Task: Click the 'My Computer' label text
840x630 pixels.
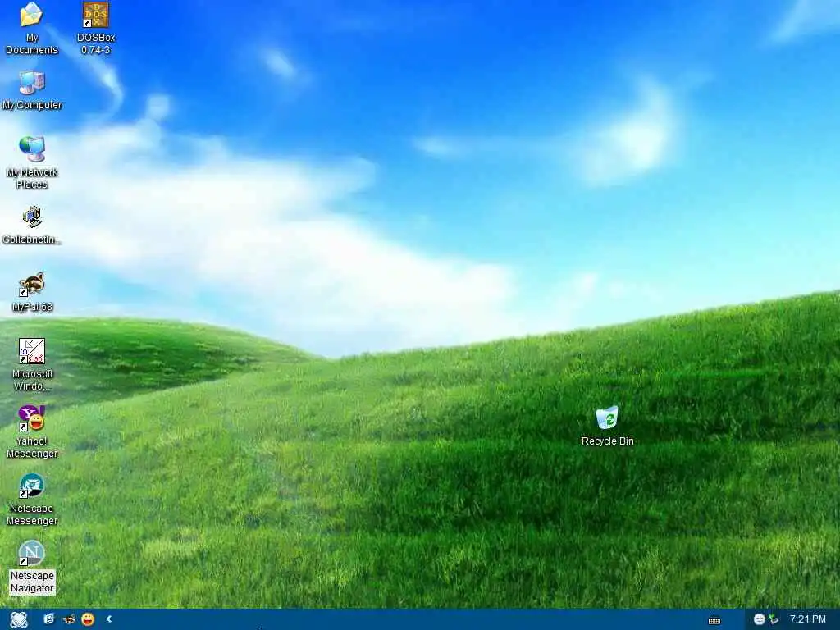Action: click(x=32, y=105)
